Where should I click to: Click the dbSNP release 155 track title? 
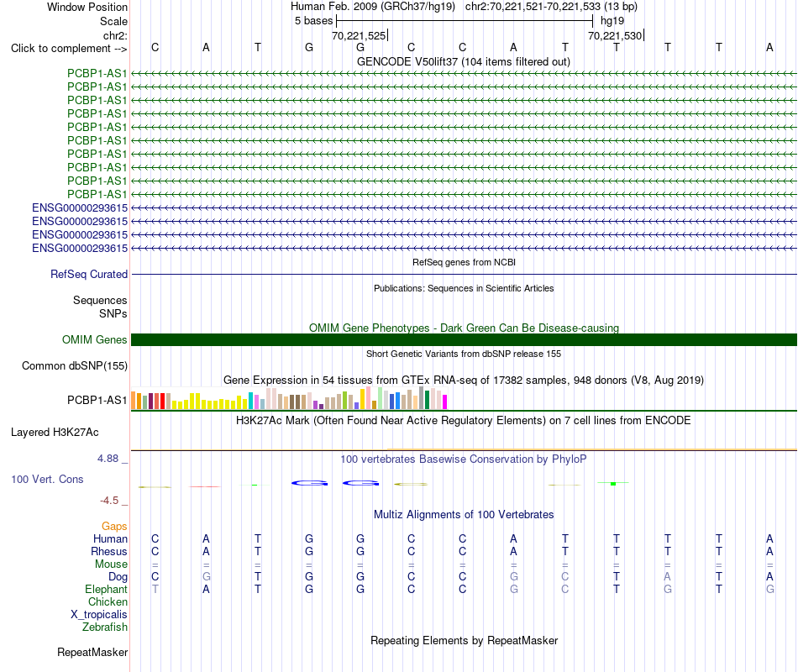(x=464, y=354)
